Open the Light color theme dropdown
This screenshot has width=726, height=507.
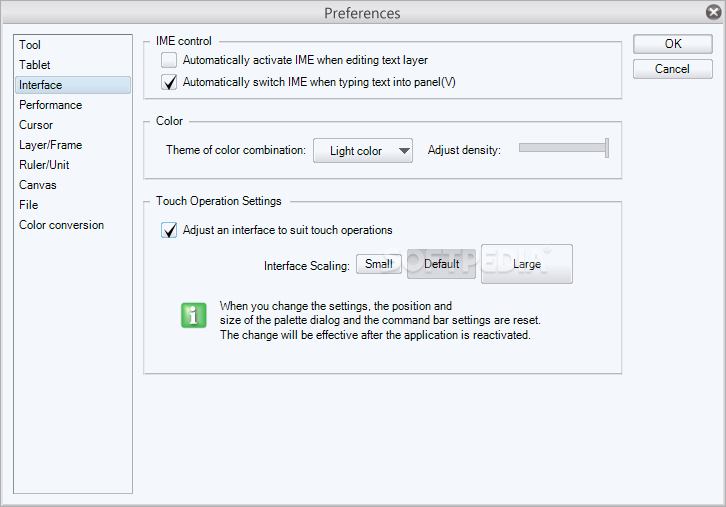[363, 150]
